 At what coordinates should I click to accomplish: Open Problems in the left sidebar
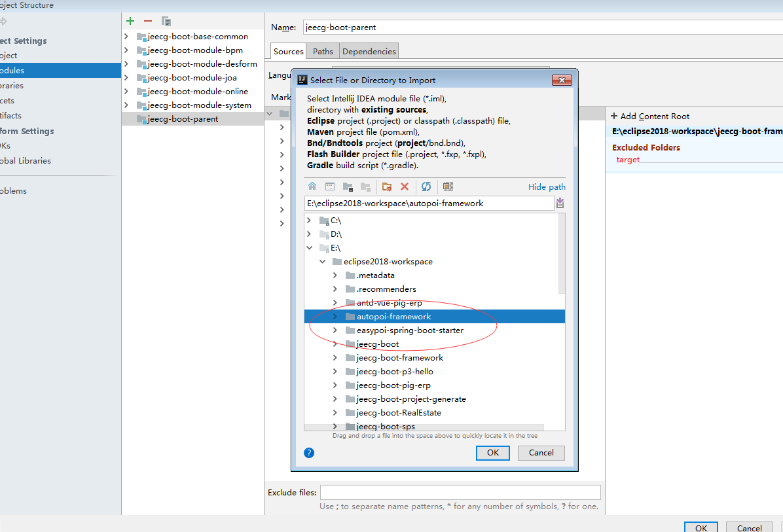point(14,190)
